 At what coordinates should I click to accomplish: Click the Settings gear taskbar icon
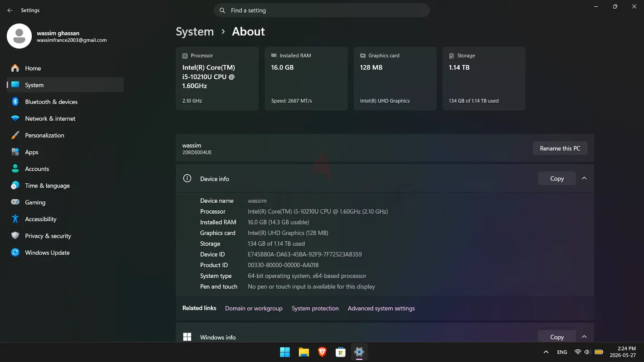(359, 352)
